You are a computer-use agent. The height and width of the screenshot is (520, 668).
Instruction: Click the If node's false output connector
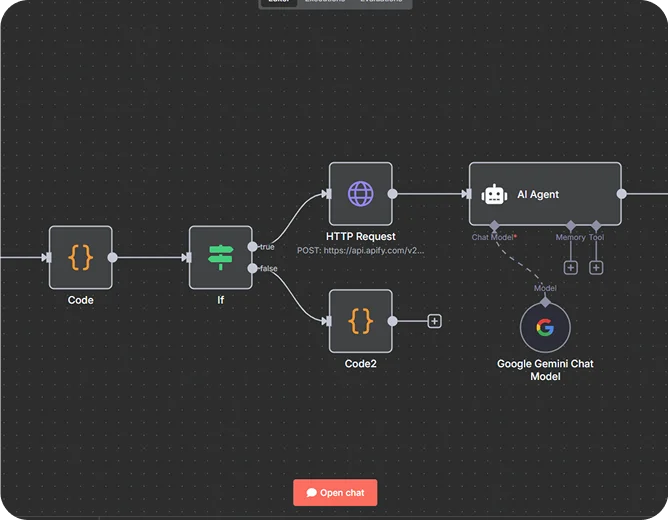252,268
